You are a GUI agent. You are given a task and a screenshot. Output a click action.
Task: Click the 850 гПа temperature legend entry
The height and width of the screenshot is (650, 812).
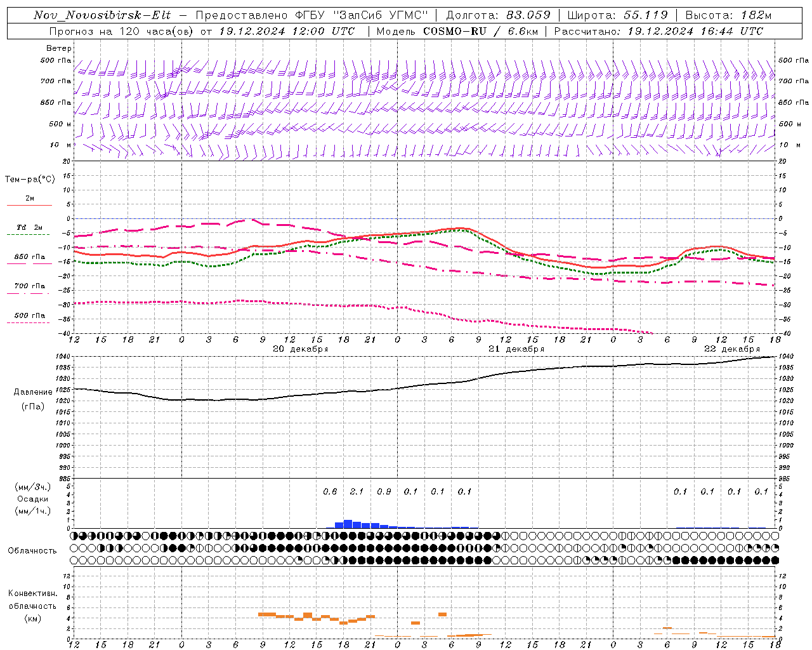tap(30, 257)
